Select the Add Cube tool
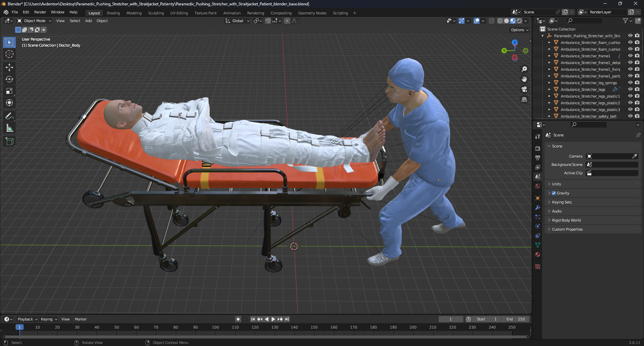644x346 pixels. tap(9, 141)
